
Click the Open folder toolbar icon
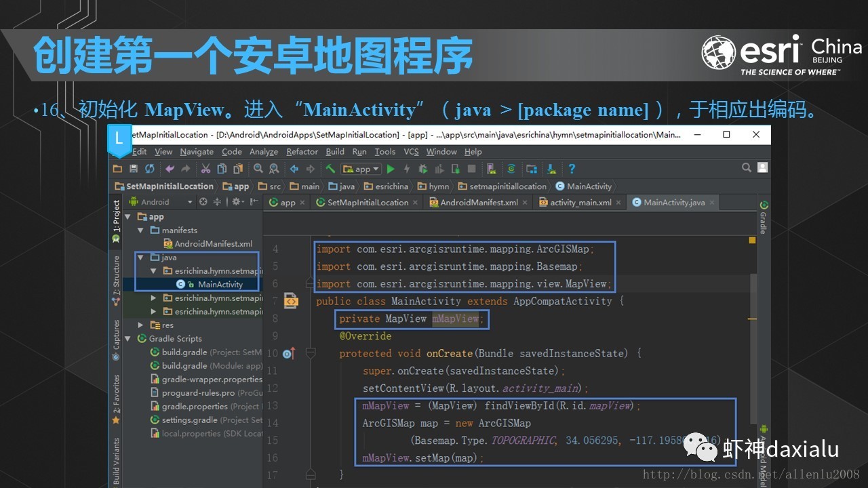pyautogui.click(x=117, y=169)
